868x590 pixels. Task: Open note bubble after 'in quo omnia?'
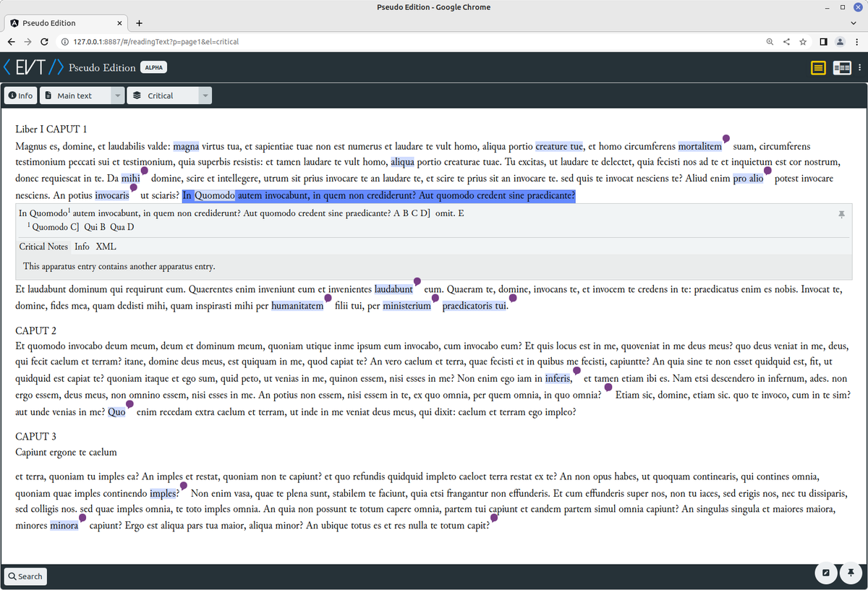pos(608,387)
